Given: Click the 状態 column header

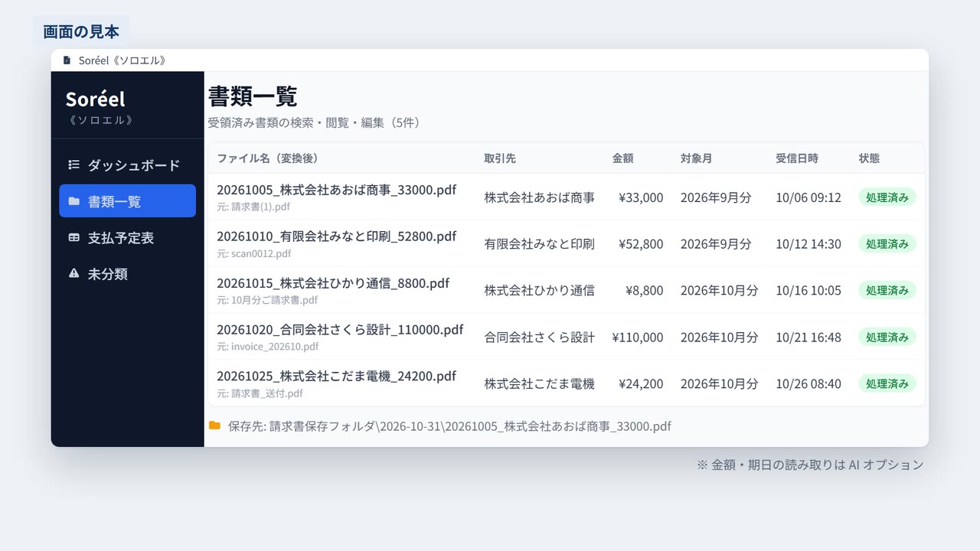Looking at the screenshot, I should pos(869,158).
